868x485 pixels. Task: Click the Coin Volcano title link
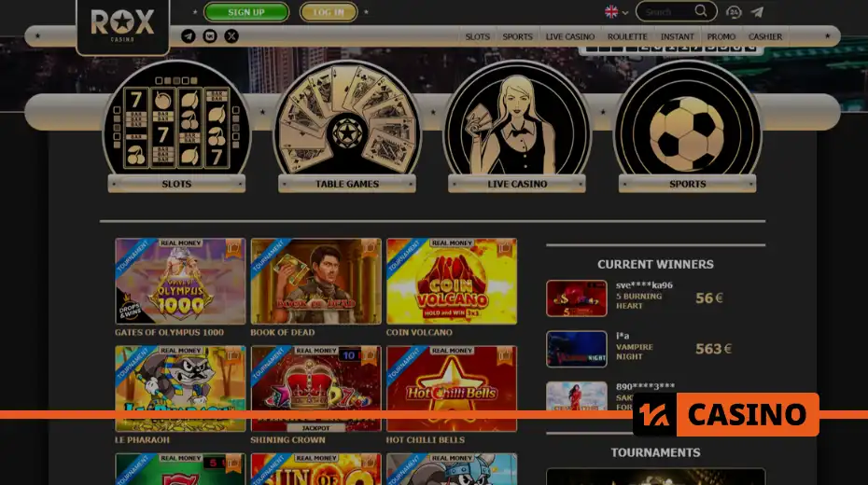(x=419, y=332)
